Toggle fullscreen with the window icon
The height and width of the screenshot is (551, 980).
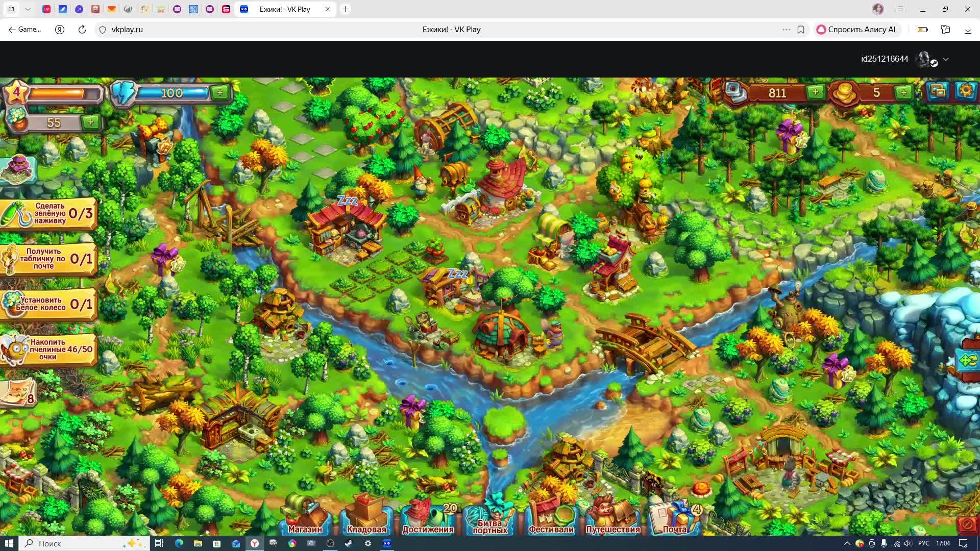tap(938, 91)
